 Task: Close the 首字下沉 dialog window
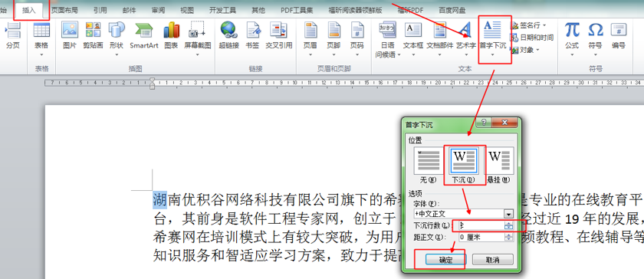[504, 123]
